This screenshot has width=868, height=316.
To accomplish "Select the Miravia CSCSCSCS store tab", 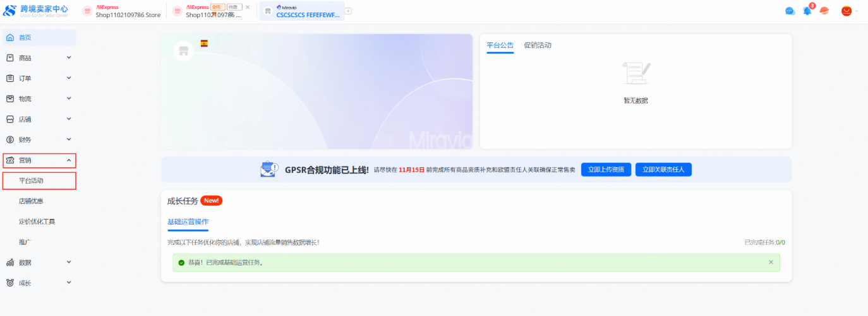I will pyautogui.click(x=302, y=11).
